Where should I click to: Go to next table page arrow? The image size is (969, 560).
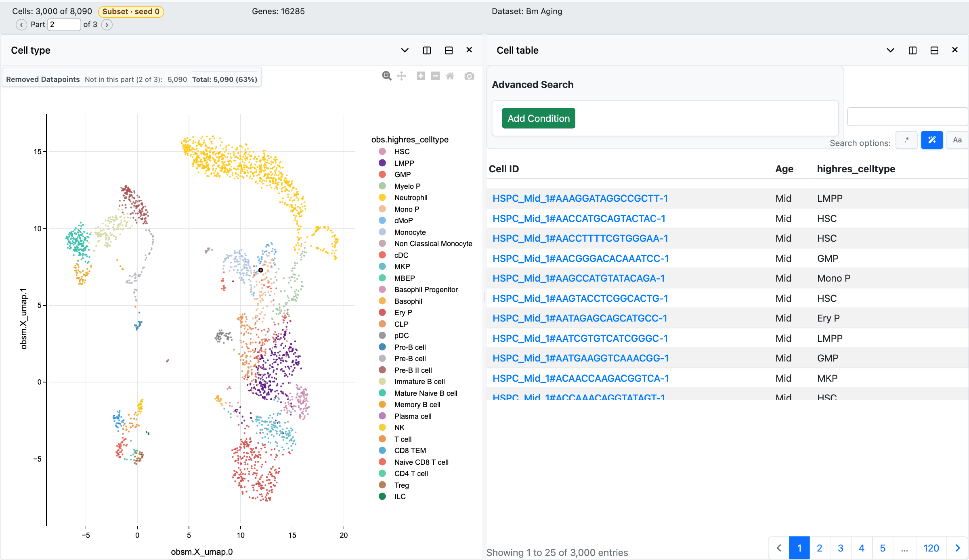pos(957,548)
